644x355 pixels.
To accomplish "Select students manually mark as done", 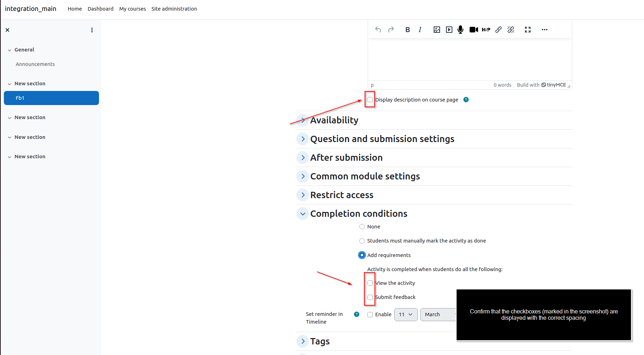I will pos(362,241).
